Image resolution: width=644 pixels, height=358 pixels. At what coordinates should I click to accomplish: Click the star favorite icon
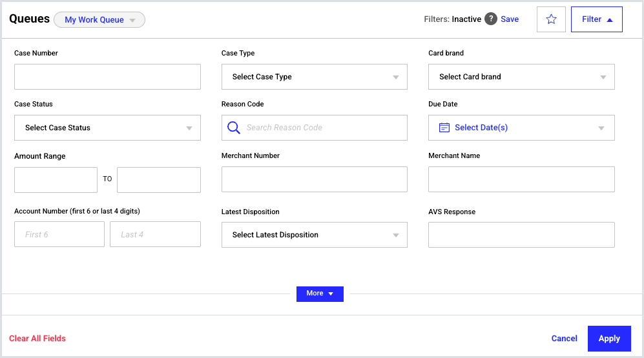(x=551, y=19)
